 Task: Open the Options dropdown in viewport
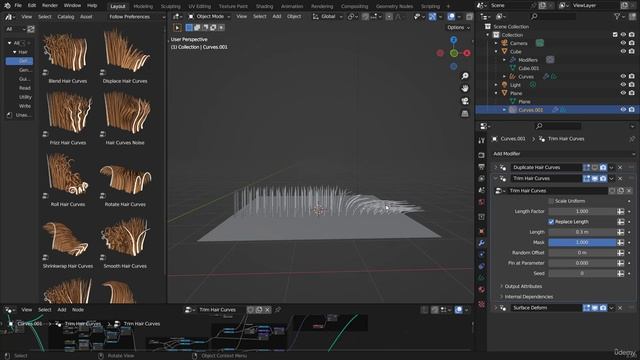tap(458, 28)
